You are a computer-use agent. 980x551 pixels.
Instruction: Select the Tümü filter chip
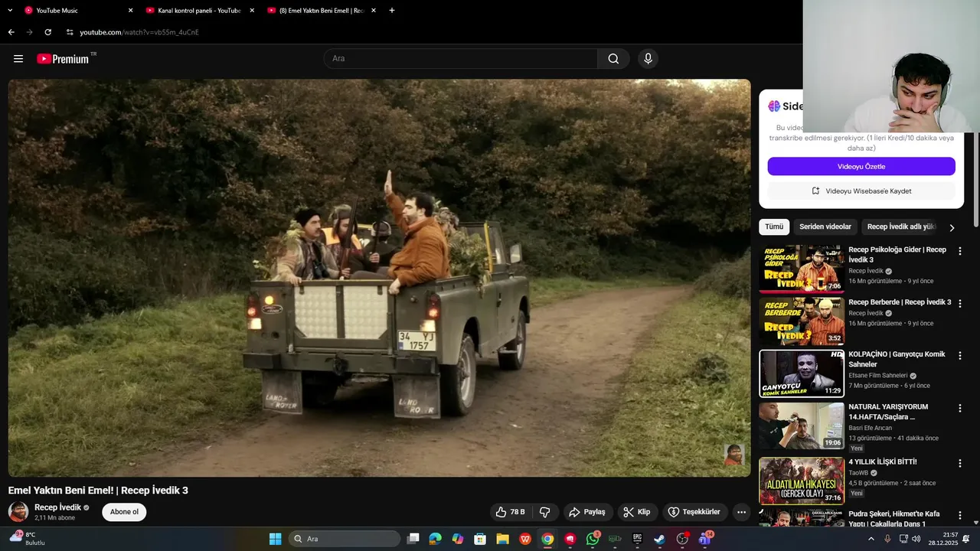coord(774,227)
